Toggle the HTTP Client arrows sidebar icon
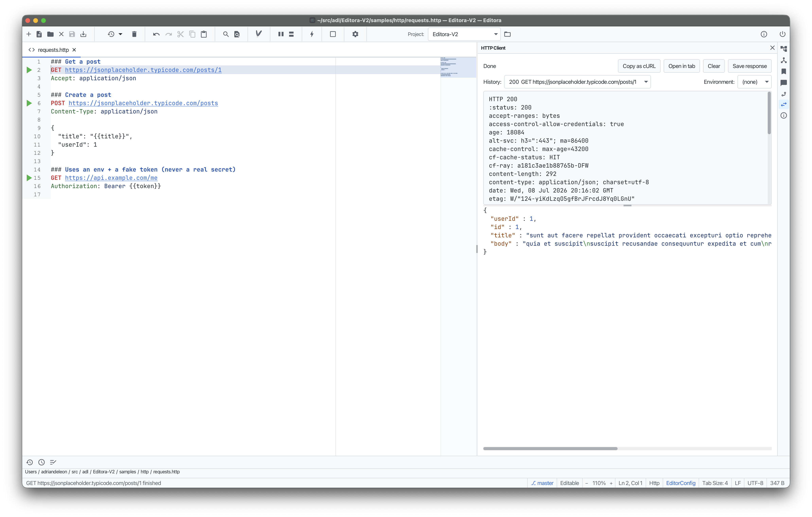 [784, 105]
